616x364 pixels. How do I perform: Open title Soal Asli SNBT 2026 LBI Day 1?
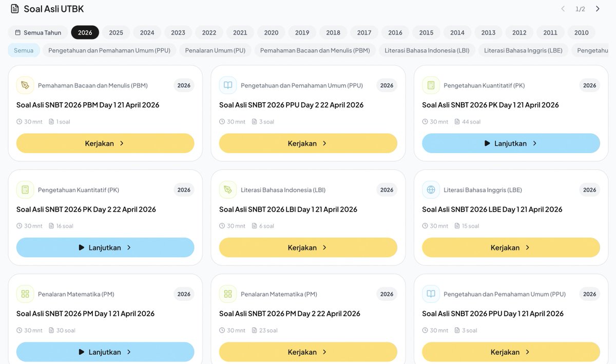[x=288, y=209]
